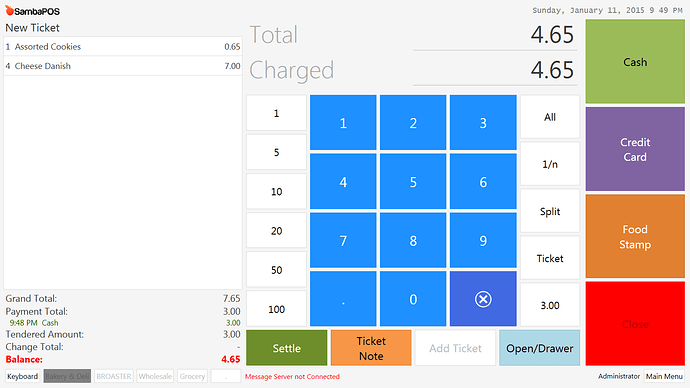The width and height of the screenshot is (690, 388).
Task: Select the 1/n divide option
Action: (550, 164)
